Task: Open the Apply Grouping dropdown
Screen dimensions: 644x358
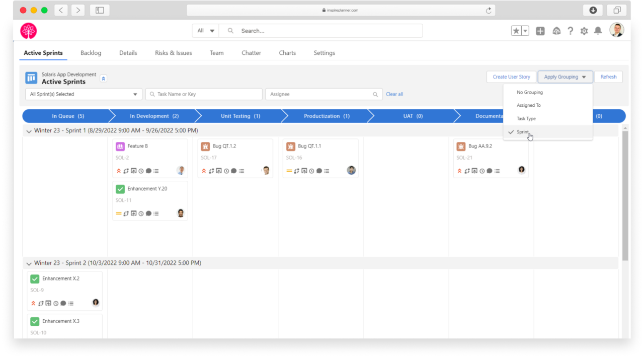Action: [565, 77]
